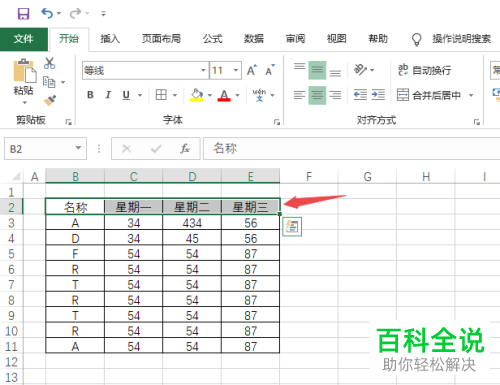Viewport: 500px width, 385px height.
Task: Click the select-all corner triangle
Action: tap(15, 176)
